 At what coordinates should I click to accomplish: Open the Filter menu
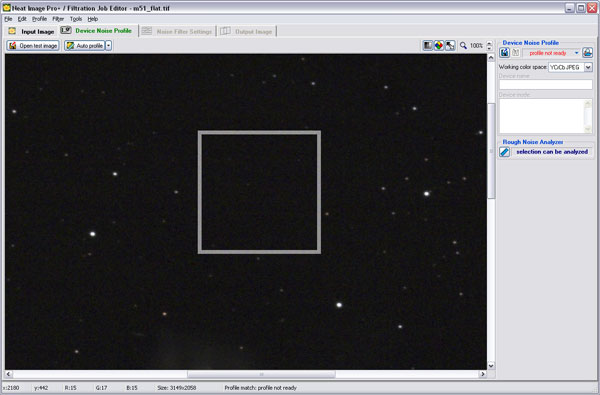58,19
